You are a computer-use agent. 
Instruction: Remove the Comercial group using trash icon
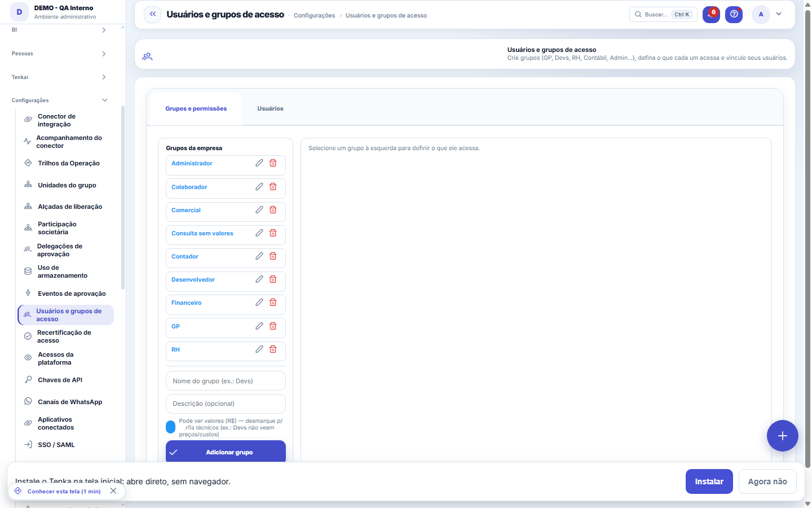pos(273,210)
